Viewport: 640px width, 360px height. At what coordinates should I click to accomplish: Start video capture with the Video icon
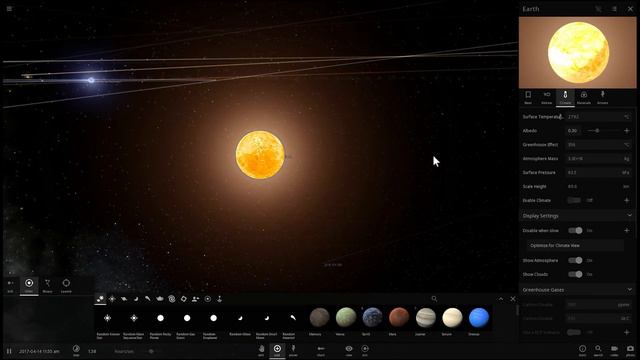tap(614, 350)
